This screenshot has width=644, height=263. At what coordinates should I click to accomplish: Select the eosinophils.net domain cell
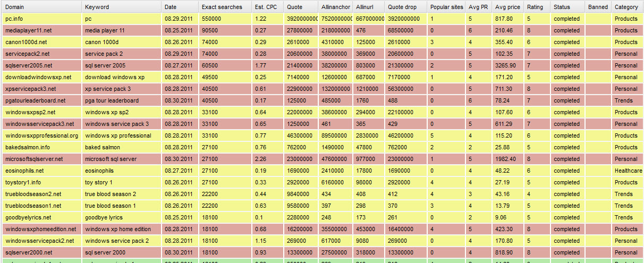point(41,171)
